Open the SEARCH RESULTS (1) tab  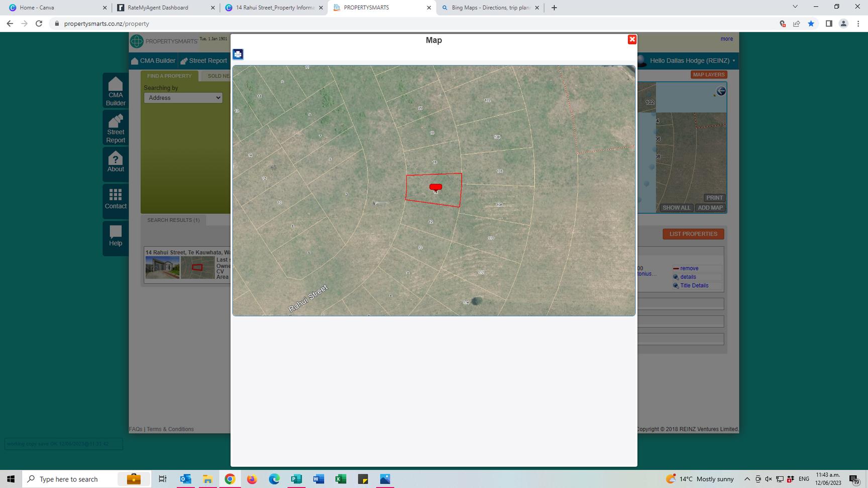pos(173,220)
